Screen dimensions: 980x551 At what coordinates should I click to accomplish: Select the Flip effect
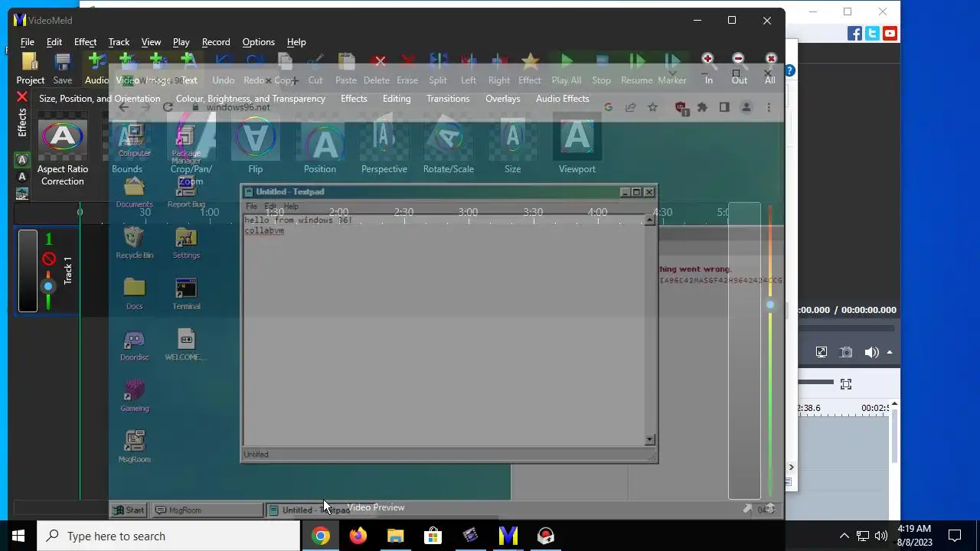[x=256, y=145]
